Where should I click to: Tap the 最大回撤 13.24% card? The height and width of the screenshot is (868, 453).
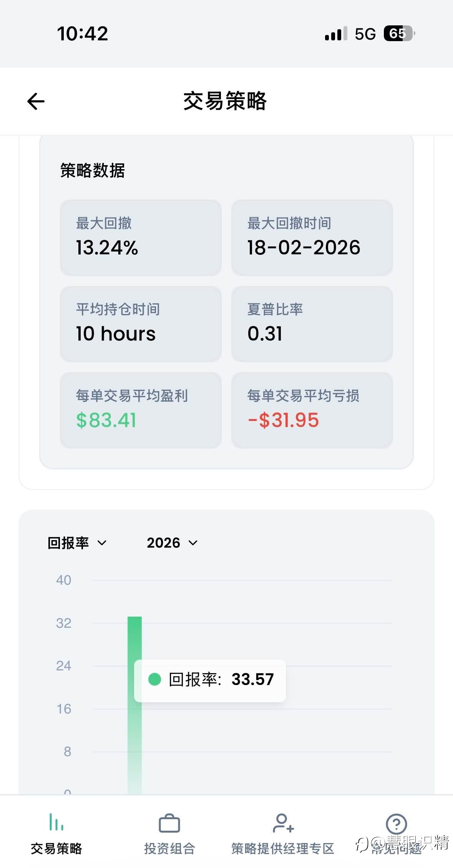pos(141,237)
